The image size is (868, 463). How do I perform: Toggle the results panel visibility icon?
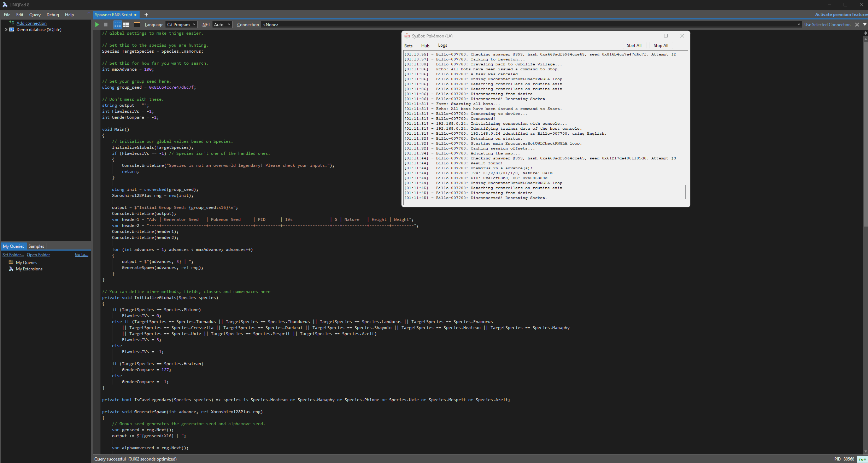[x=137, y=25]
